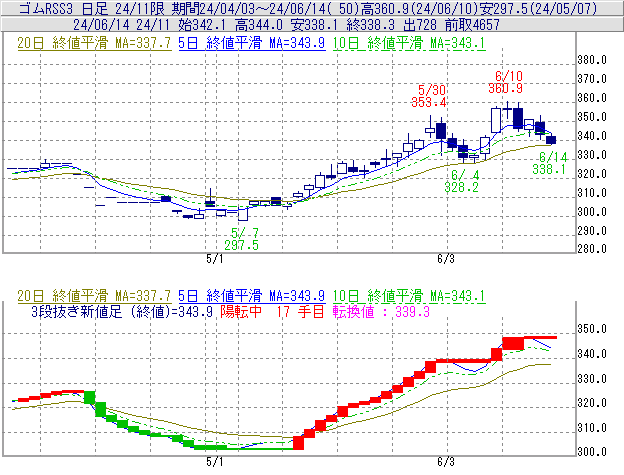Click top chart legend 20日 終値平滑 MA=337.7

point(94,43)
